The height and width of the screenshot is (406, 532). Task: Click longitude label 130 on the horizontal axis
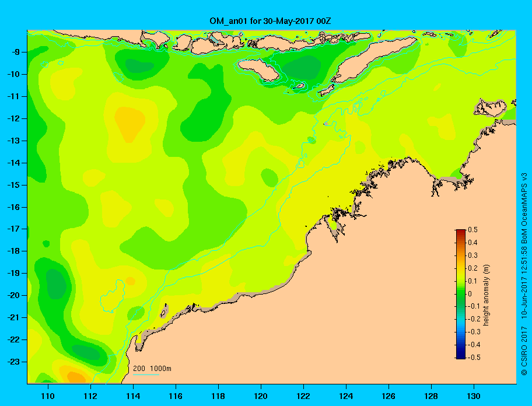pos(474,396)
